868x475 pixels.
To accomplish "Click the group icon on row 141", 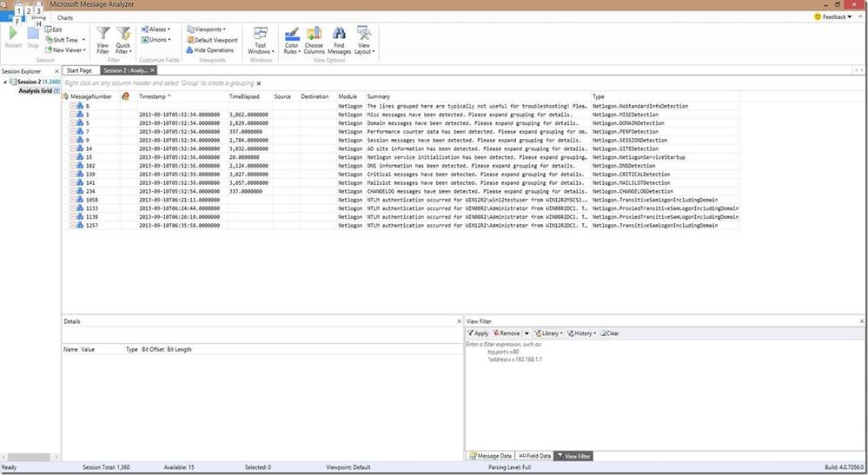I will pyautogui.click(x=80, y=182).
